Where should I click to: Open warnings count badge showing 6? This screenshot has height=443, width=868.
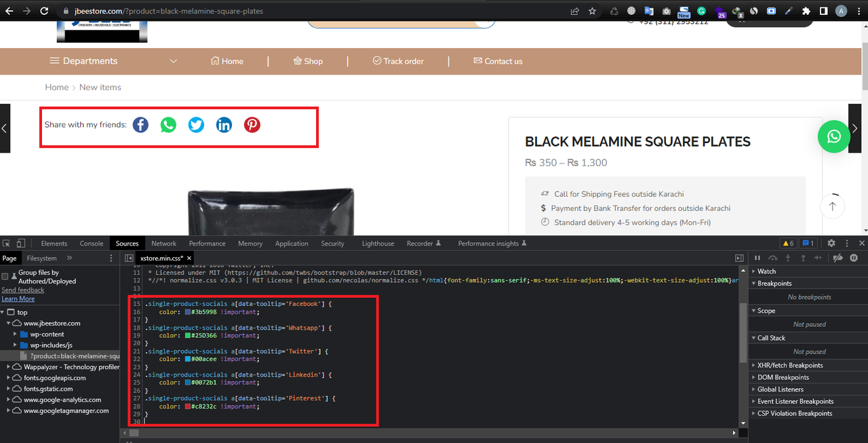click(x=788, y=243)
